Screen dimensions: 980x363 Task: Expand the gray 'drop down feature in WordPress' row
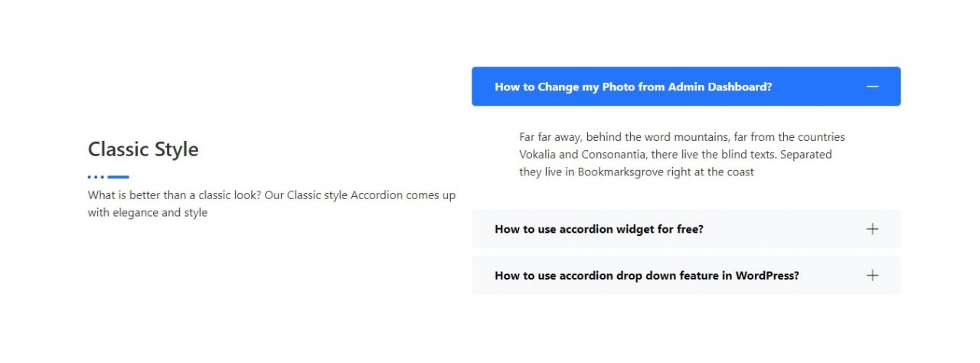(x=686, y=275)
